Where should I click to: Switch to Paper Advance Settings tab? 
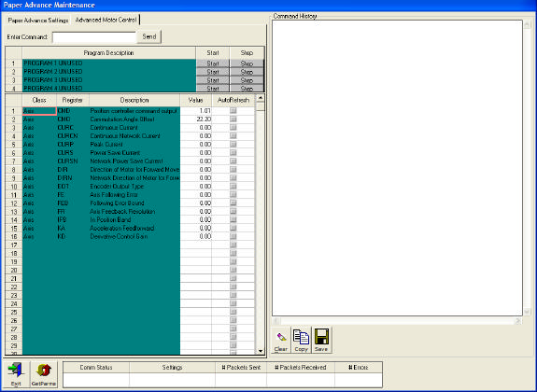coord(38,21)
